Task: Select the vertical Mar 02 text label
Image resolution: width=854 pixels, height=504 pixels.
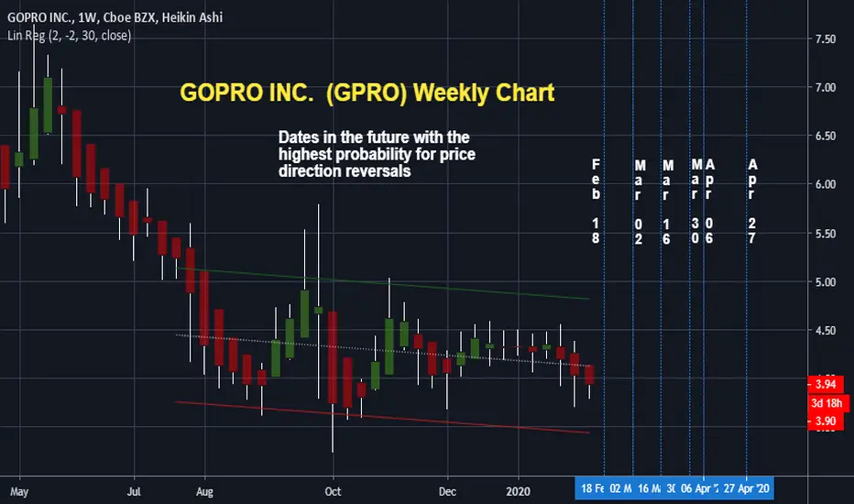Action: (x=639, y=202)
